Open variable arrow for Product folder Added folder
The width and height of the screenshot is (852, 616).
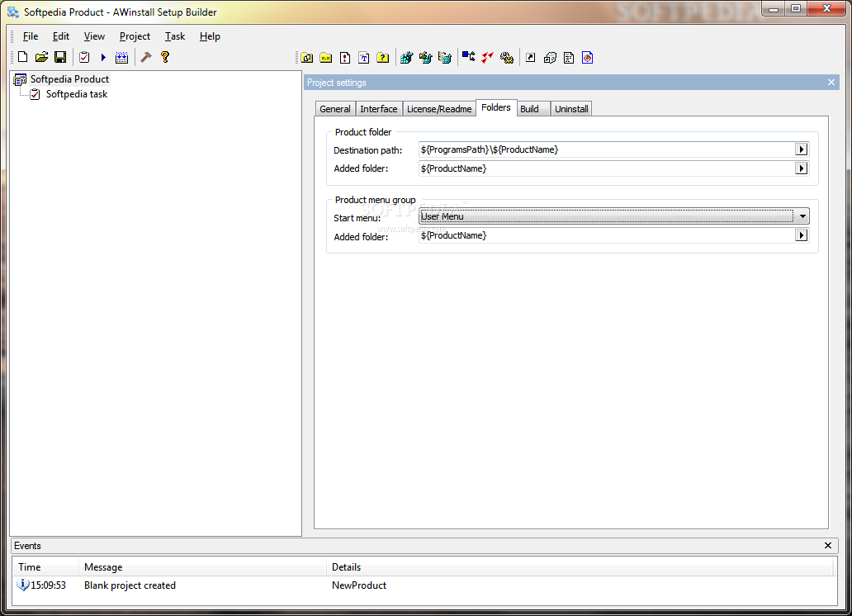click(802, 168)
